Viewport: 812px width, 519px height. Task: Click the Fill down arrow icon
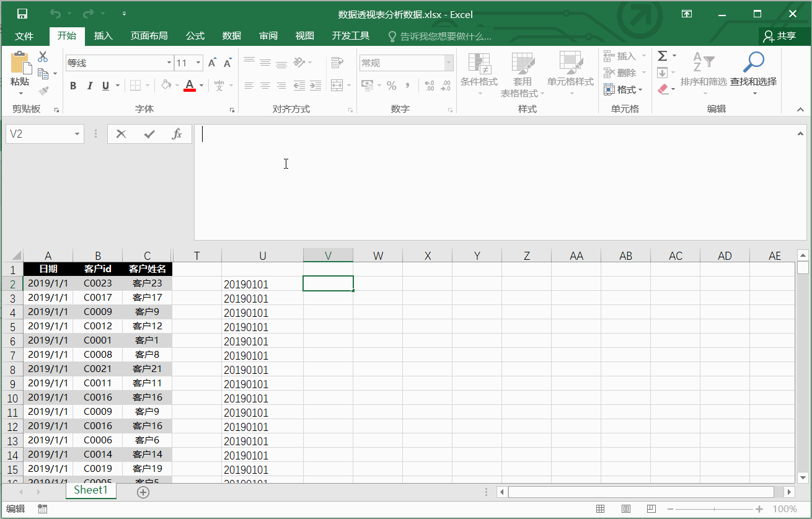[663, 73]
